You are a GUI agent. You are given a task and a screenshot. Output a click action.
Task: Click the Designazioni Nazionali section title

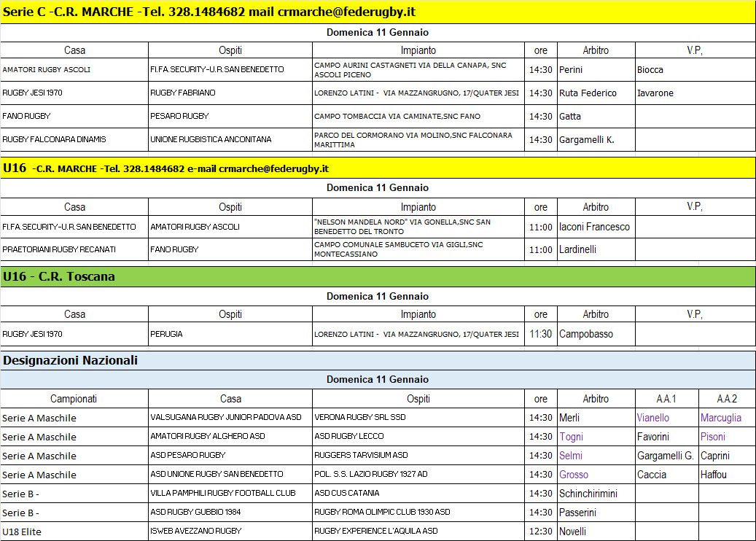(70, 360)
